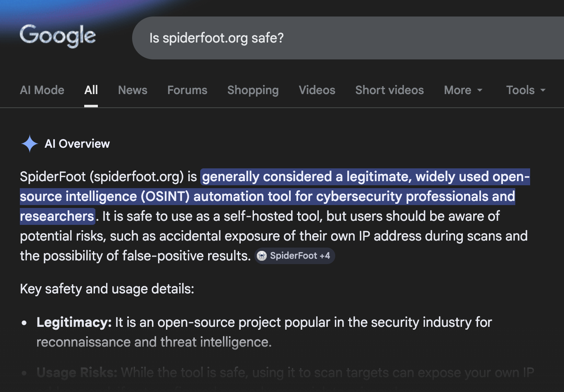The image size is (564, 392).
Task: Switch to Shopping results
Action: (x=253, y=90)
